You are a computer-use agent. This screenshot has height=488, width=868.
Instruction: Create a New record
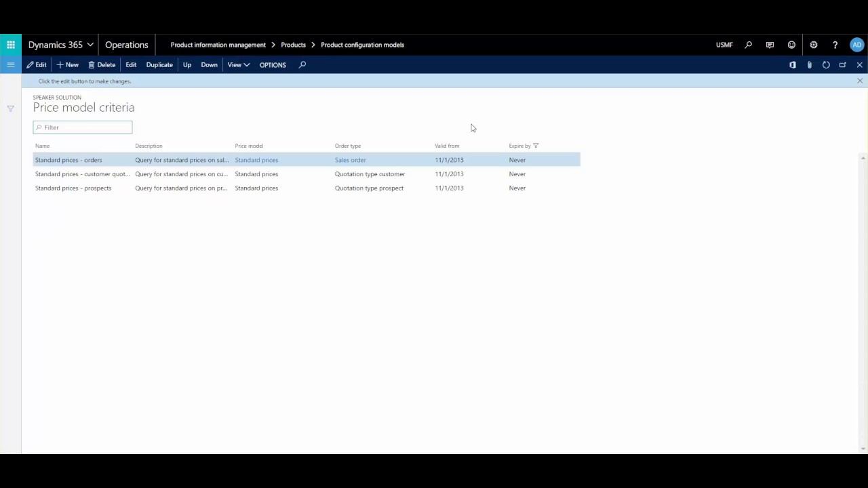pos(68,65)
